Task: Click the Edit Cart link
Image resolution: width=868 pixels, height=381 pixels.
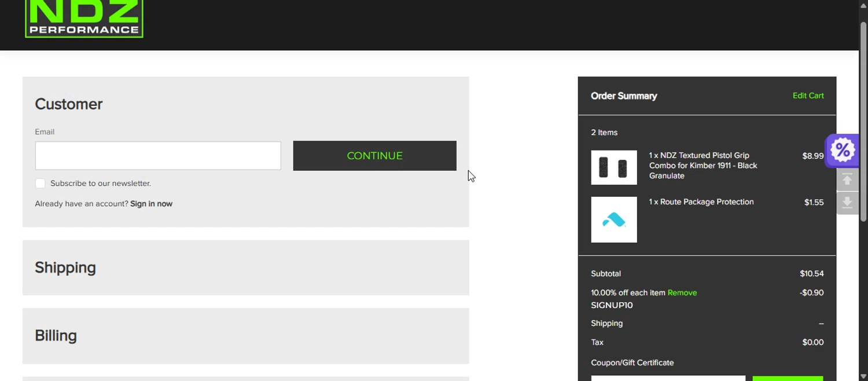Action: [x=808, y=96]
